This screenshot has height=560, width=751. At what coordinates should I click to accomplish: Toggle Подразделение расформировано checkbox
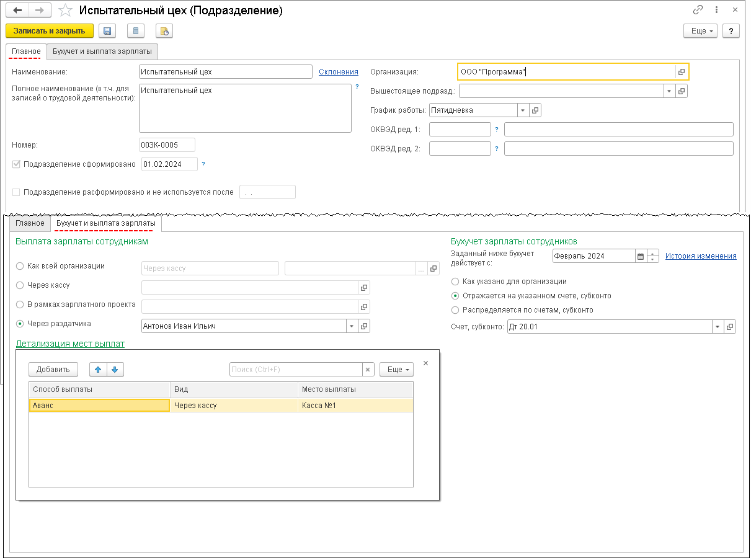pos(16,192)
